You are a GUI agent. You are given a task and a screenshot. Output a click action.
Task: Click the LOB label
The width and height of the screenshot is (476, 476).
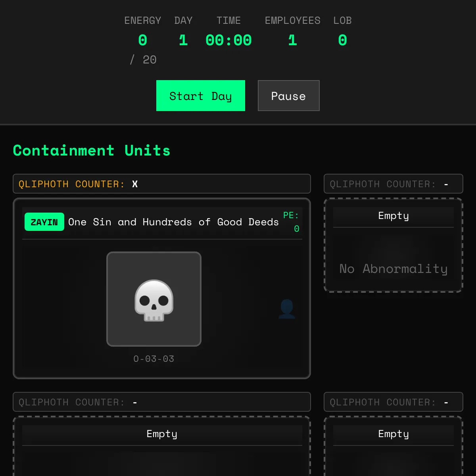(x=343, y=21)
